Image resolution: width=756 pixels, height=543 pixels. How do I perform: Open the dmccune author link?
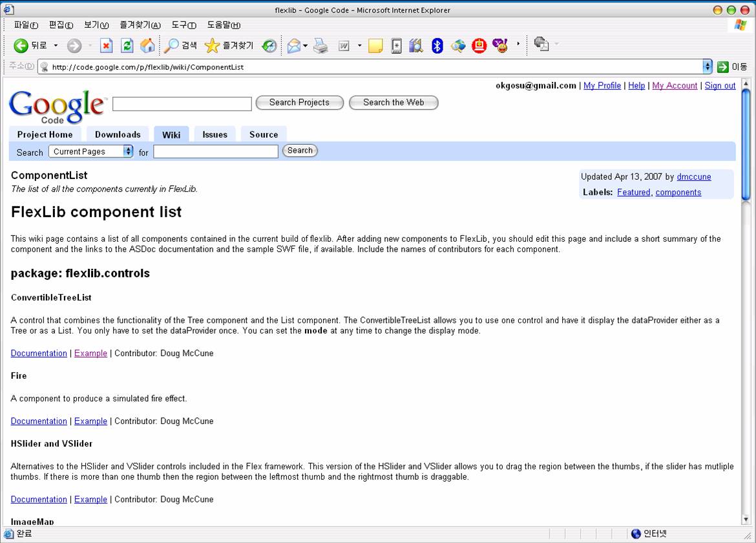pyautogui.click(x=694, y=176)
